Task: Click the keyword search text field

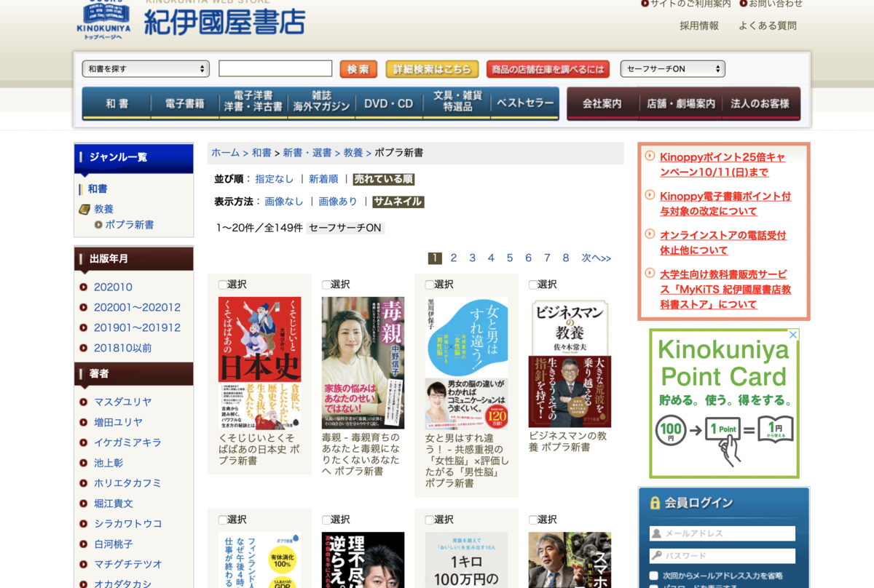Action: click(x=275, y=68)
